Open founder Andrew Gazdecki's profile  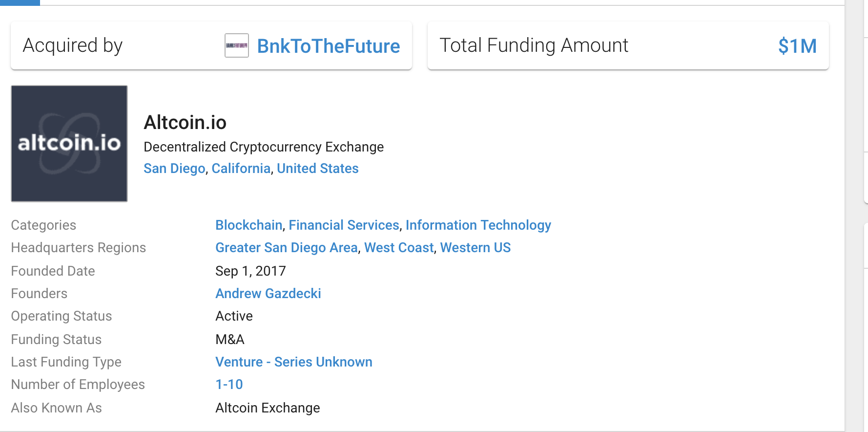point(268,294)
